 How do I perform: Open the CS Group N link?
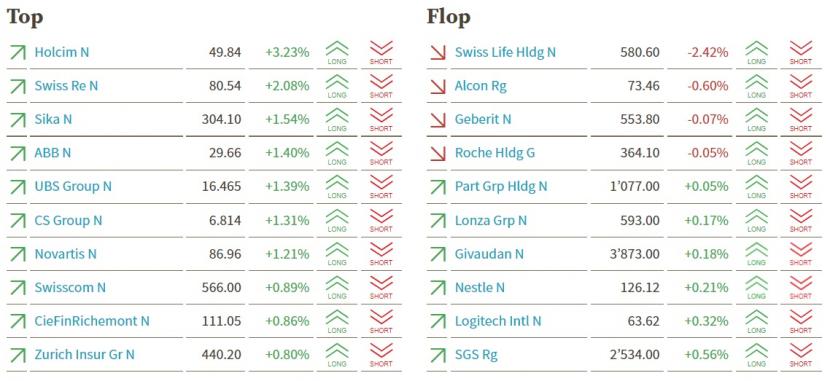pos(68,220)
